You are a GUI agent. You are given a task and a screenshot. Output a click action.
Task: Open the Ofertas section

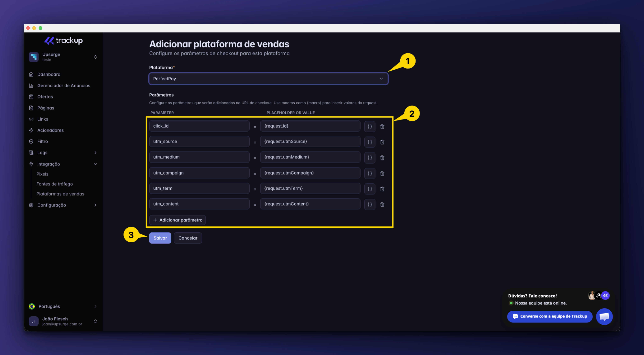point(45,97)
